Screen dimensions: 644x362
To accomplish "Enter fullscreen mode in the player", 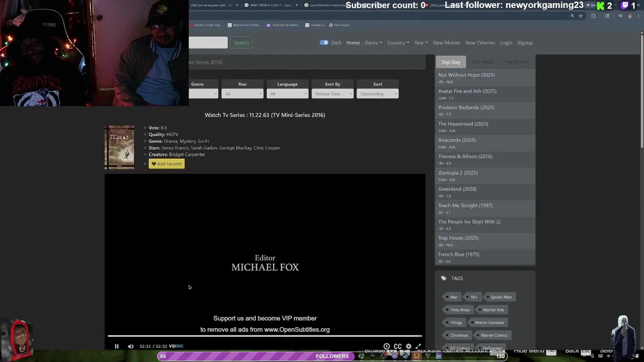I will click(x=418, y=346).
